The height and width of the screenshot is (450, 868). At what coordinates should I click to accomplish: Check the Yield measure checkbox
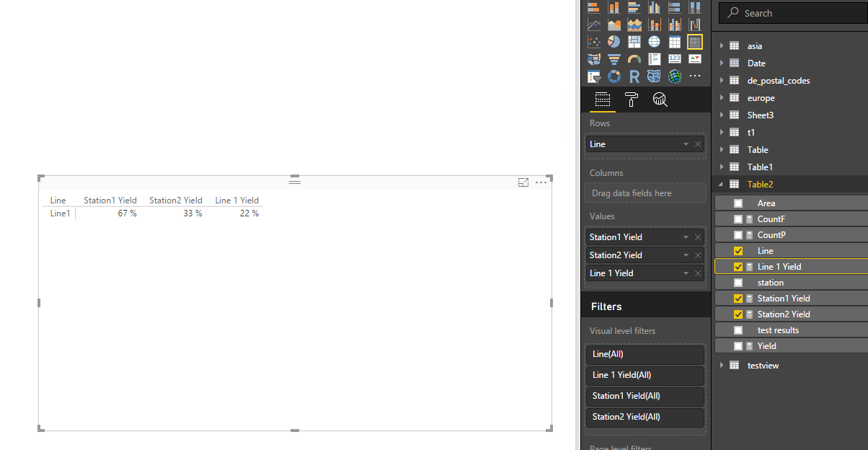click(738, 346)
